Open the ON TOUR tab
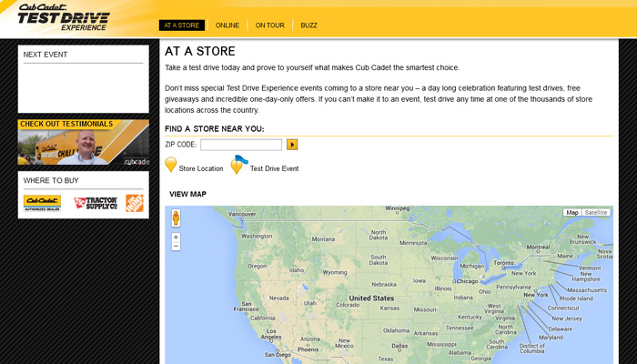Image resolution: width=637 pixels, height=364 pixels. tap(269, 25)
